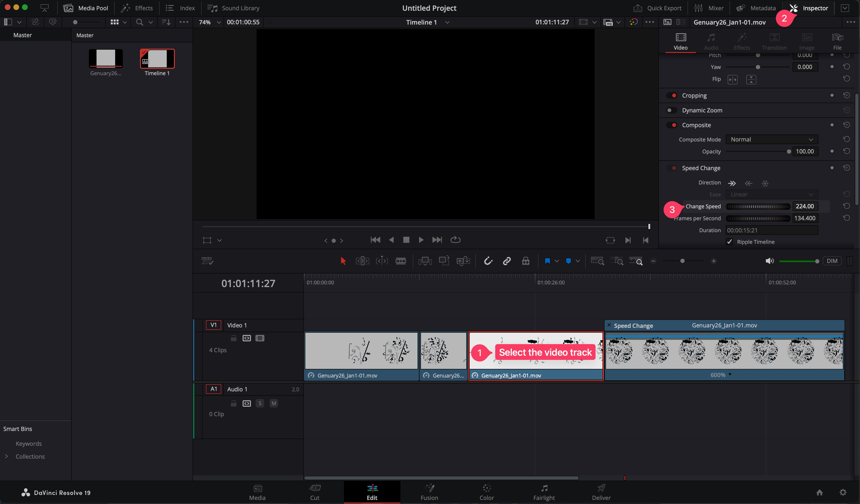Reset the Change Speed value
The width and height of the screenshot is (860, 504).
pos(846,206)
